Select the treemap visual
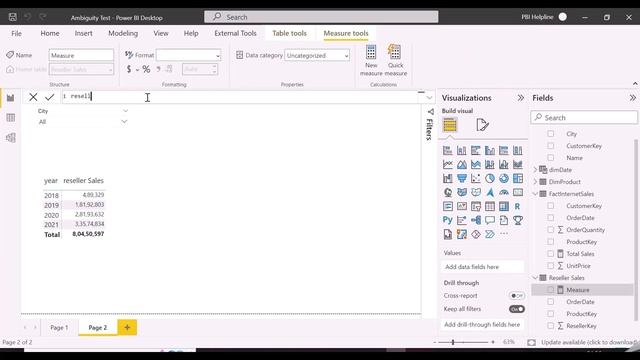The image size is (640, 360). [x=518, y=178]
